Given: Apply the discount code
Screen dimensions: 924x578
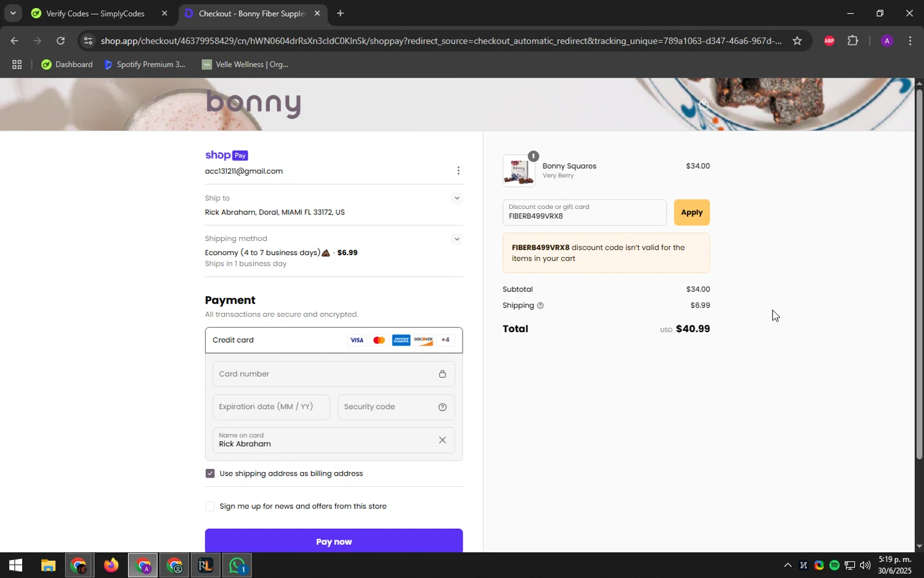Looking at the screenshot, I should point(692,213).
